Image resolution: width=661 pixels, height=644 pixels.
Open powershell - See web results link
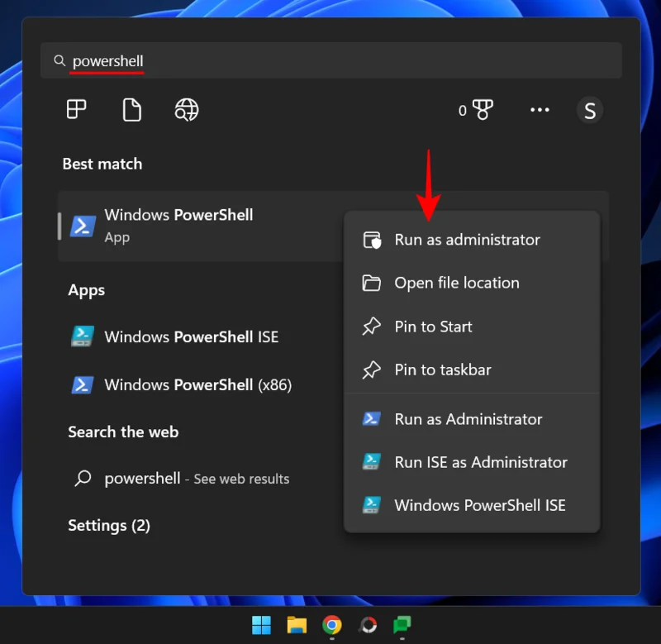point(197,479)
